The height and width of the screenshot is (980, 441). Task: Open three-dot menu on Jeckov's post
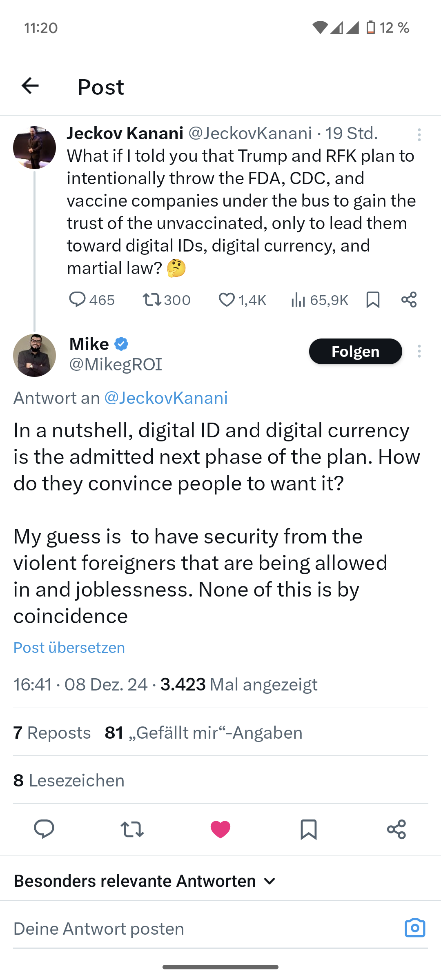point(419,135)
